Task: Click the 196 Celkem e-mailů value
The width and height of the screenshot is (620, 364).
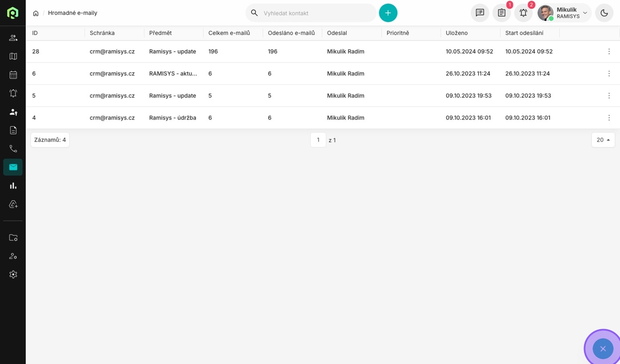Action: pos(213,51)
